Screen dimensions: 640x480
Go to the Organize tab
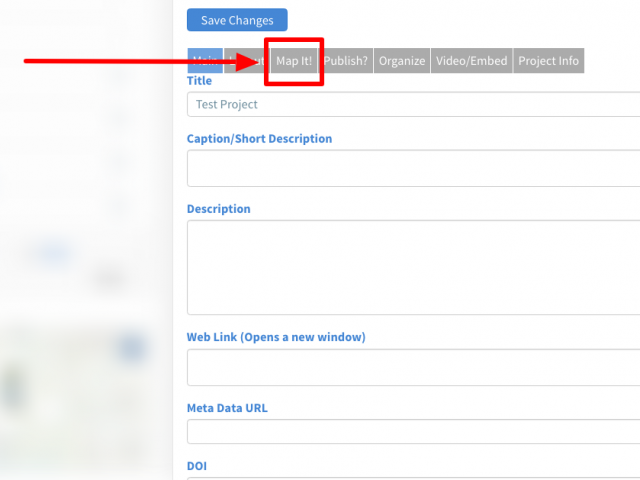pos(401,61)
